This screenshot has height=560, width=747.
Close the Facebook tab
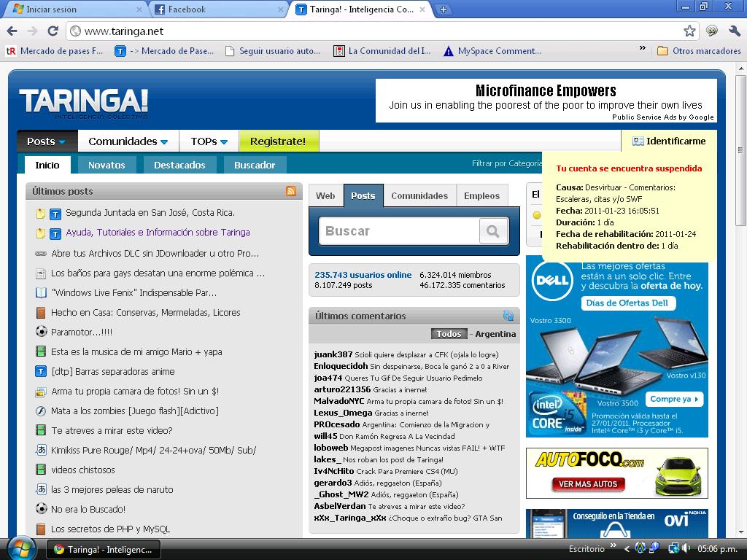click(281, 9)
